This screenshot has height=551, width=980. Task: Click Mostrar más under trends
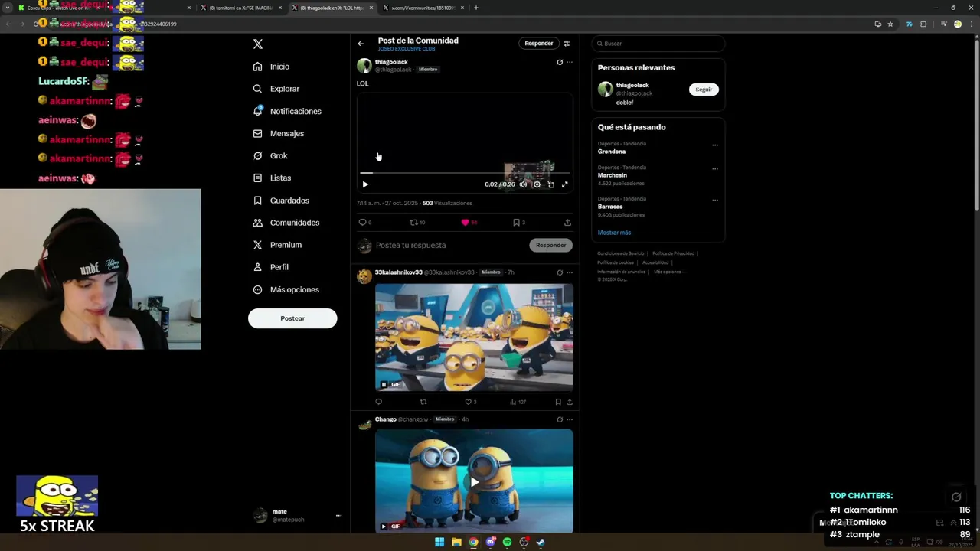tap(614, 233)
